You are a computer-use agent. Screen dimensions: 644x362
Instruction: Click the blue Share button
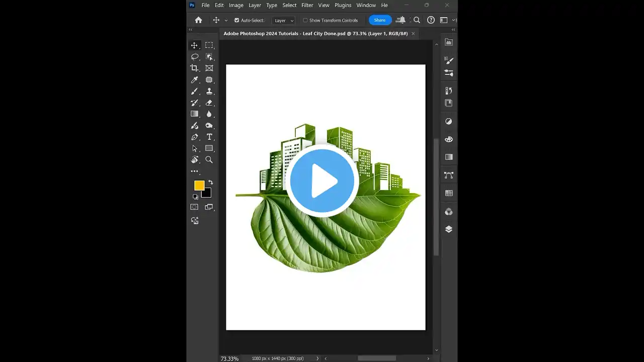(x=380, y=20)
